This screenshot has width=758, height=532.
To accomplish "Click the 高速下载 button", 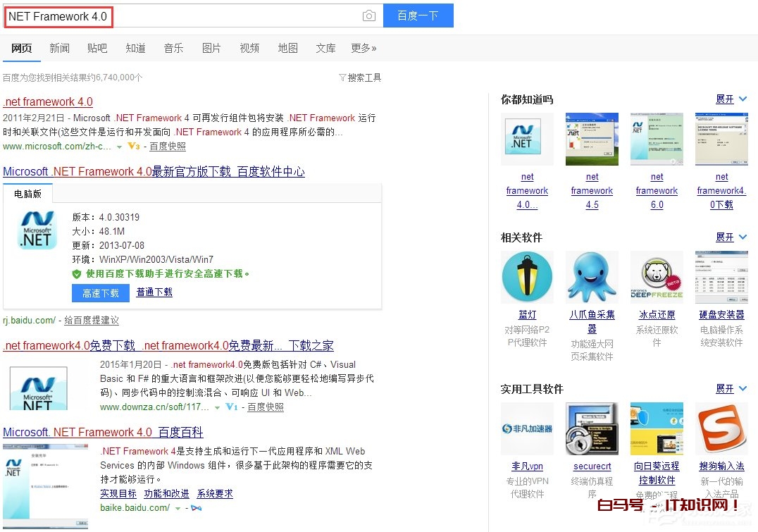I will [x=100, y=293].
